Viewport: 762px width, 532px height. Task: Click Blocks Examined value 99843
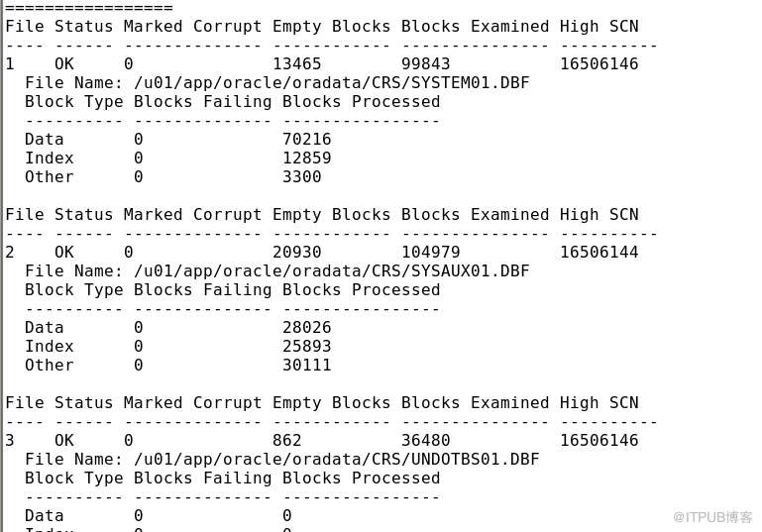click(x=426, y=64)
